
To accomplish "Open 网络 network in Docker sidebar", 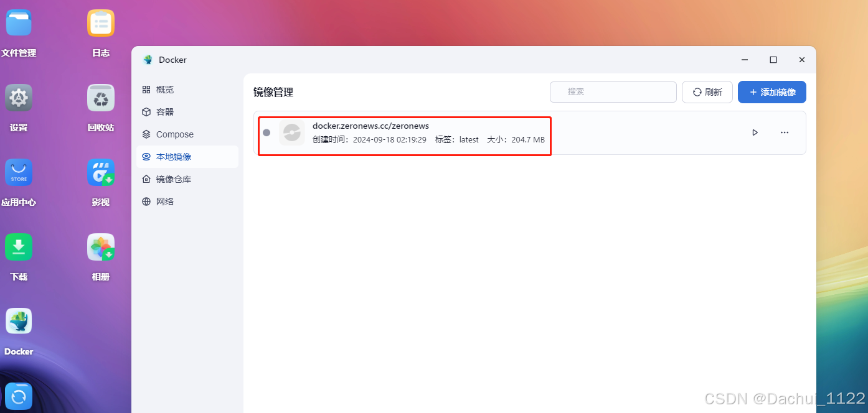I will [x=187, y=202].
